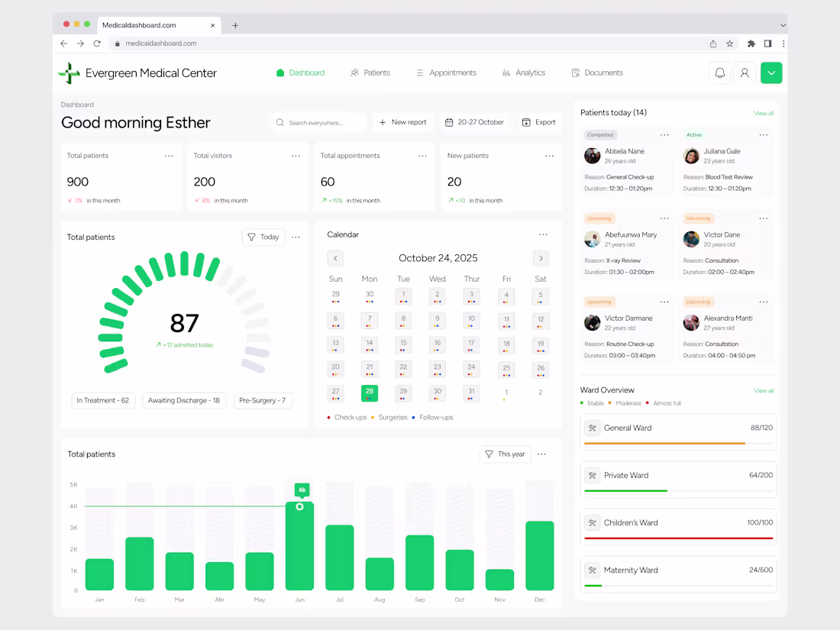This screenshot has height=630, width=840.
Task: Click the Evergreen Medical Center logo
Action: [69, 73]
